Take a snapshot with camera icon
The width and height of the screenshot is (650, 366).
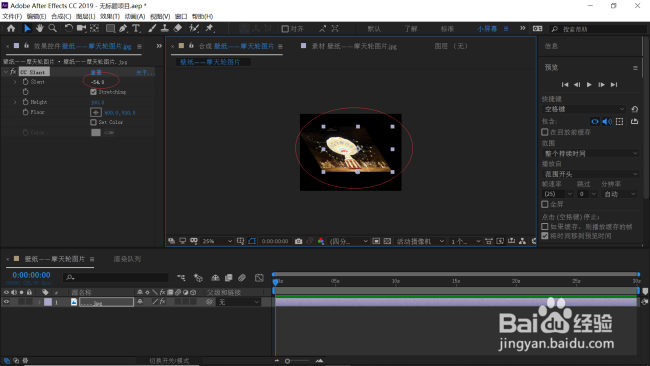point(298,241)
